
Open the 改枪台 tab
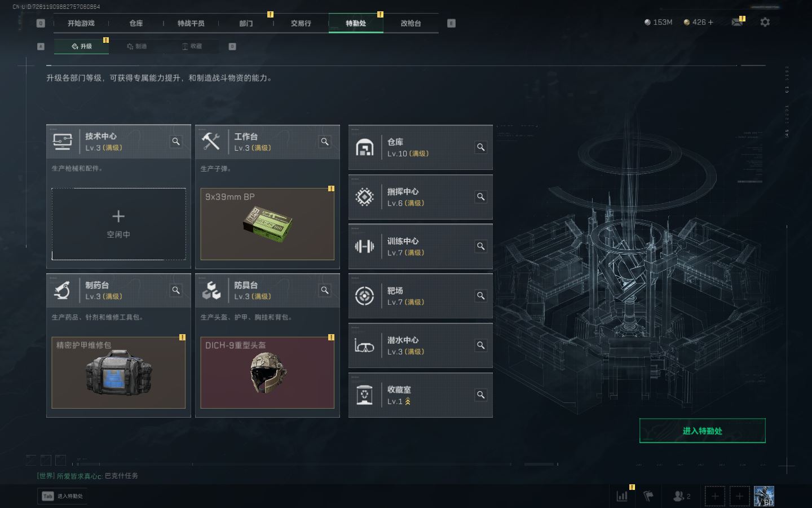(x=411, y=23)
